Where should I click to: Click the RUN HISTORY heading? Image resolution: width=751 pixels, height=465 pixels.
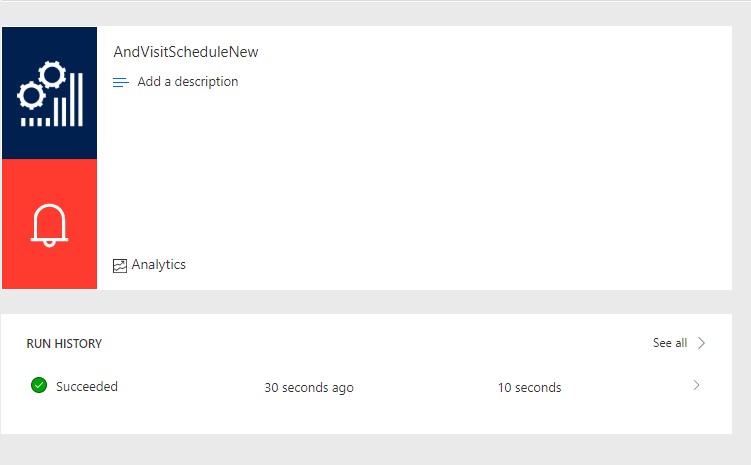[x=64, y=344]
